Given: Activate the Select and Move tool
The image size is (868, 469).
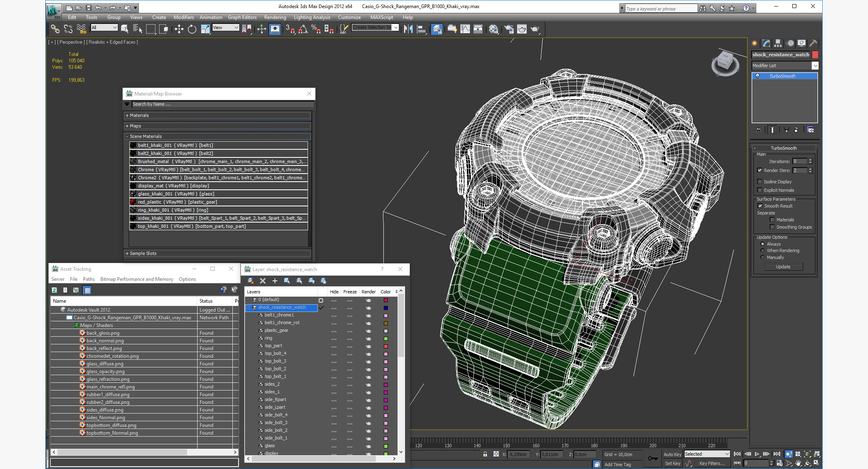Looking at the screenshot, I should pyautogui.click(x=179, y=29).
